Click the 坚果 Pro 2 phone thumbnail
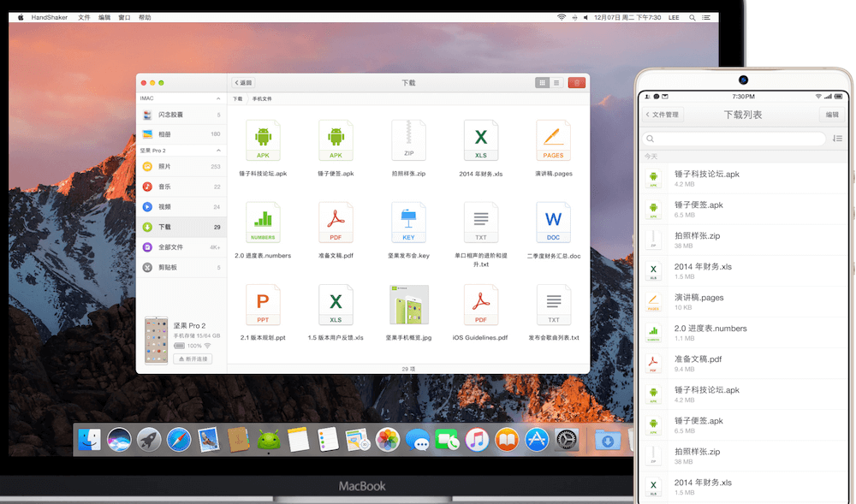This screenshot has height=504, width=856. (x=156, y=341)
